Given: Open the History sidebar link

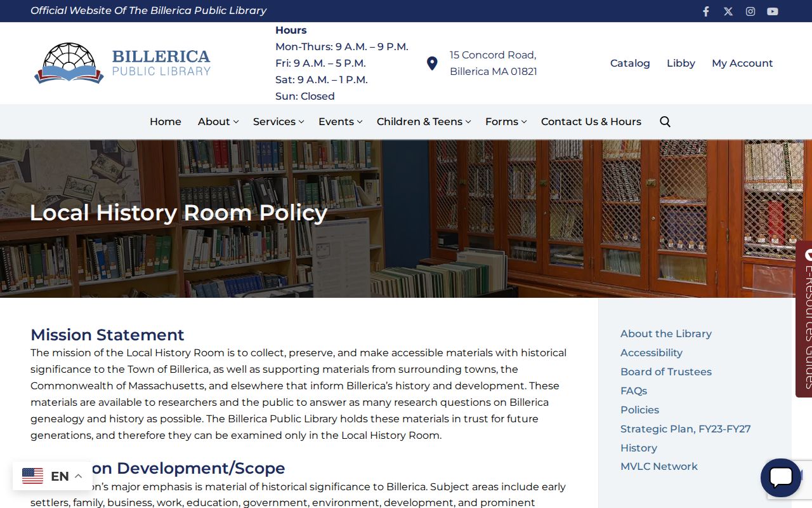Looking at the screenshot, I should pyautogui.click(x=639, y=448).
